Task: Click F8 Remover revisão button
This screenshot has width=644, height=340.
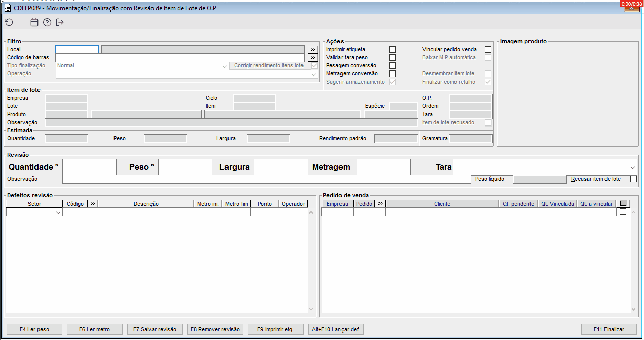Action: pyautogui.click(x=215, y=329)
